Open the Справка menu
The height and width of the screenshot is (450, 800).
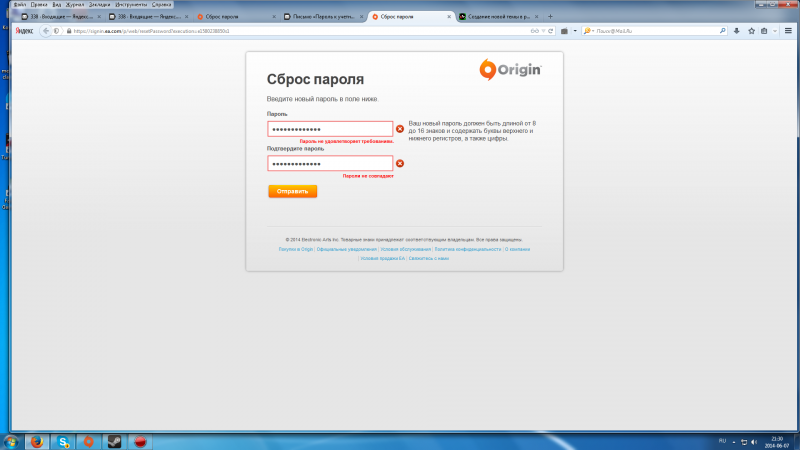[x=162, y=5]
